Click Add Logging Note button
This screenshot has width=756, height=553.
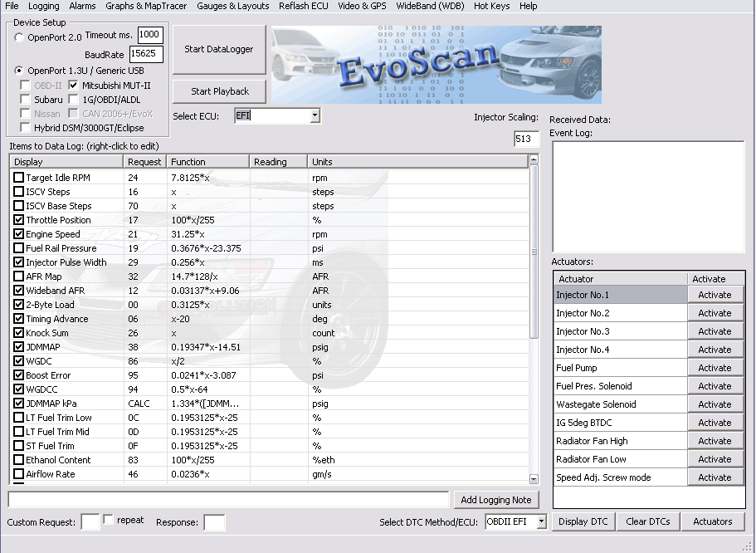pos(496,500)
